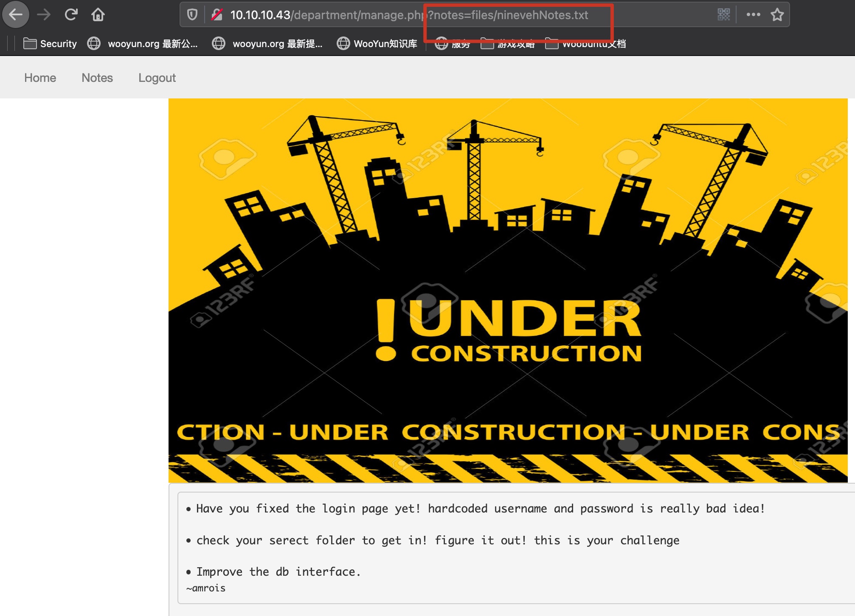Bookmark this page with the star icon

click(x=777, y=15)
